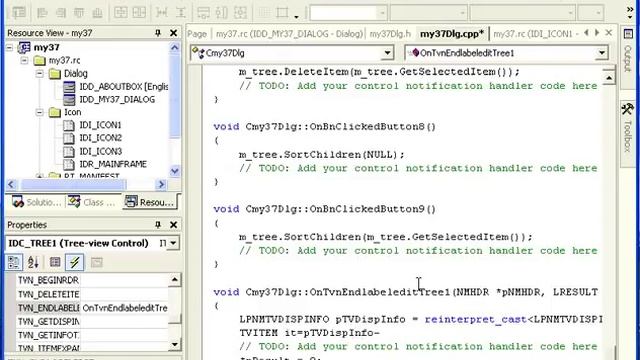Close the Resource View panel
The width and height of the screenshot is (640, 360).
coord(173,33)
